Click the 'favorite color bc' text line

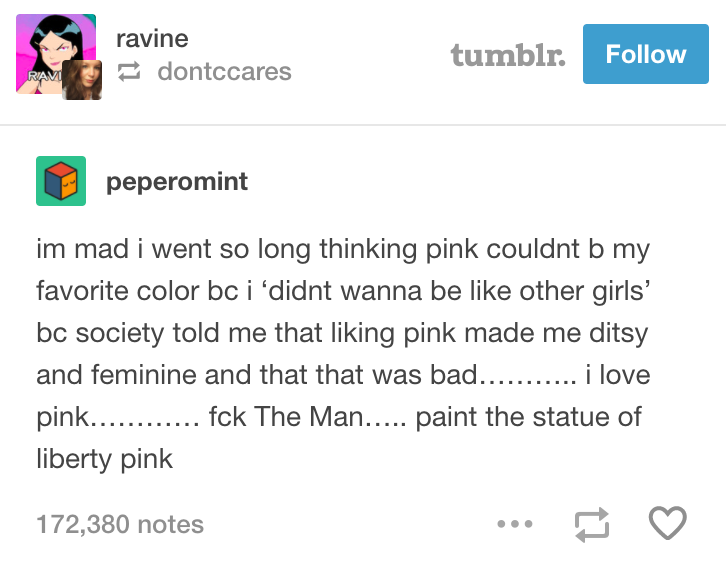(x=343, y=291)
